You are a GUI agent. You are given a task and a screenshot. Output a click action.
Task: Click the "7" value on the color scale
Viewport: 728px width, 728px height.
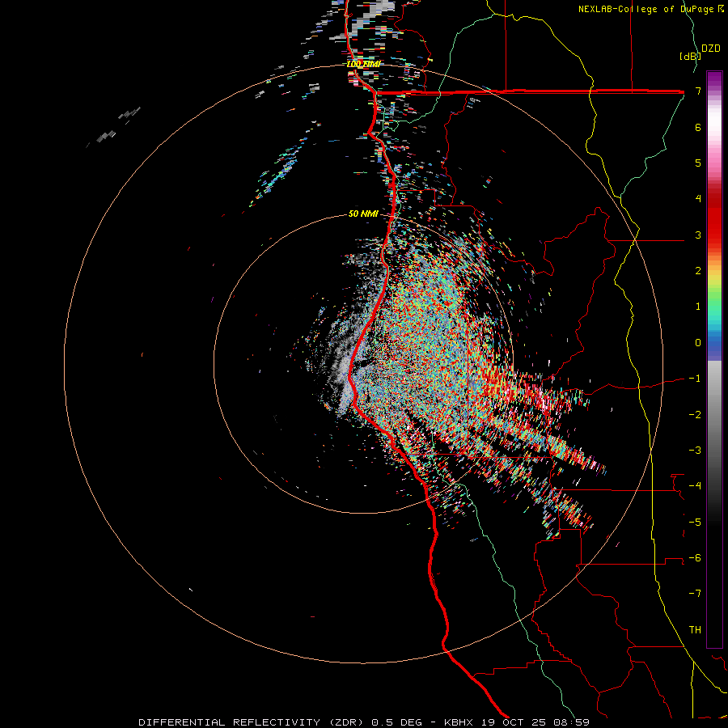coord(698,91)
